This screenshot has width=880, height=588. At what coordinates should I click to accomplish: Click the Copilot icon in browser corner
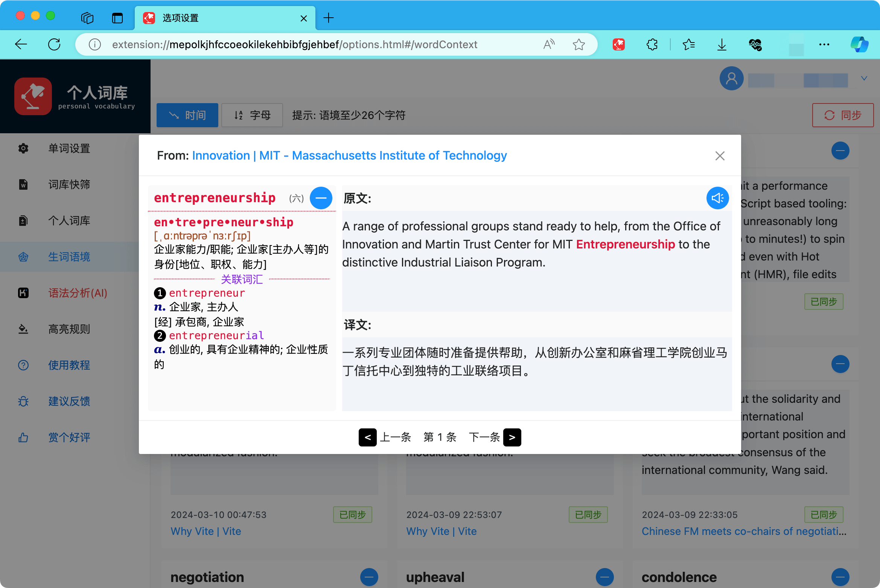tap(859, 44)
